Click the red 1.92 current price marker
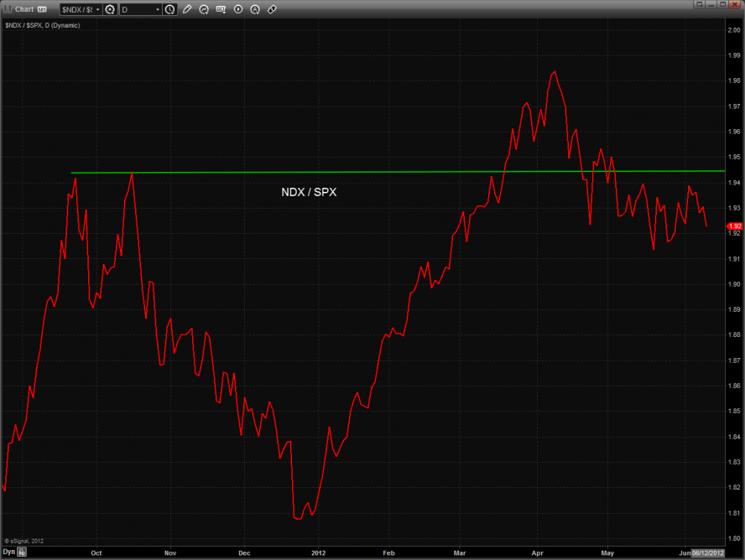745x560 pixels. point(735,226)
